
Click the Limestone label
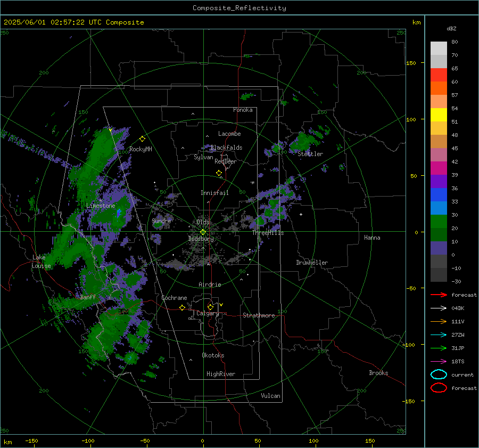coord(101,206)
